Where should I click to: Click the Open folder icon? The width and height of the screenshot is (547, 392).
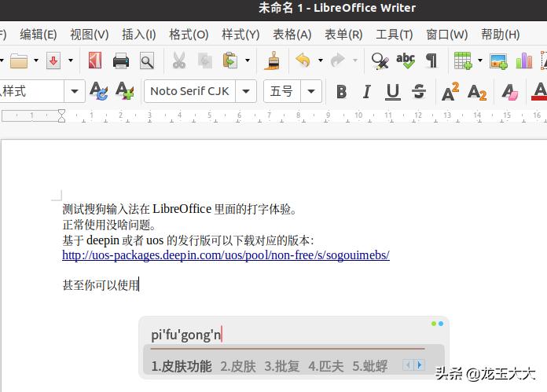19,61
